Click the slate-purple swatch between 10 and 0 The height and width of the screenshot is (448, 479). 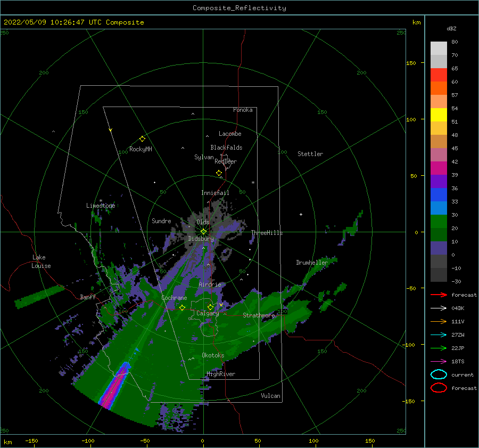coord(439,248)
